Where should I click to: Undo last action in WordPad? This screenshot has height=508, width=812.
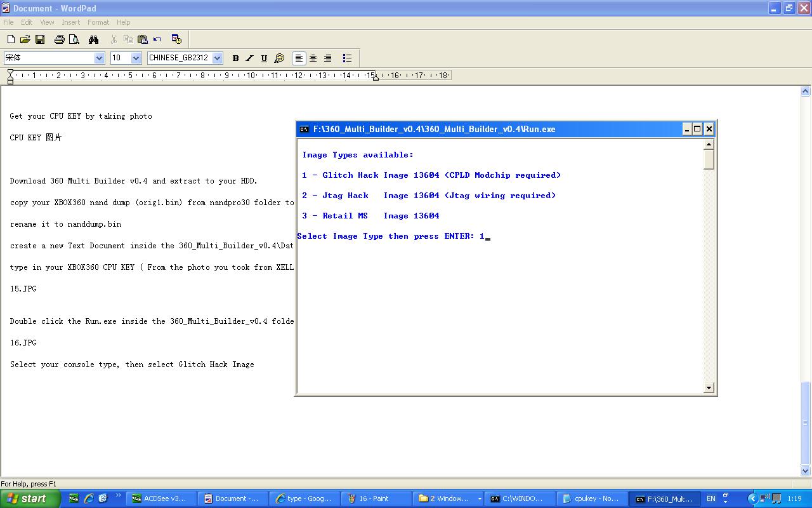coord(157,39)
